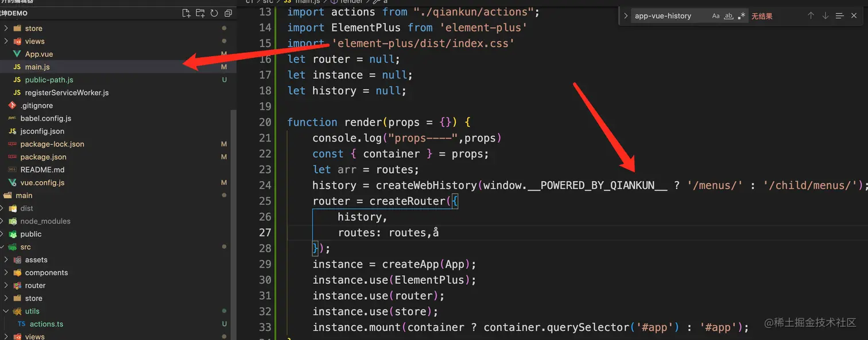Expand the store folder under main src
Image resolution: width=868 pixels, height=340 pixels.
tap(6, 298)
